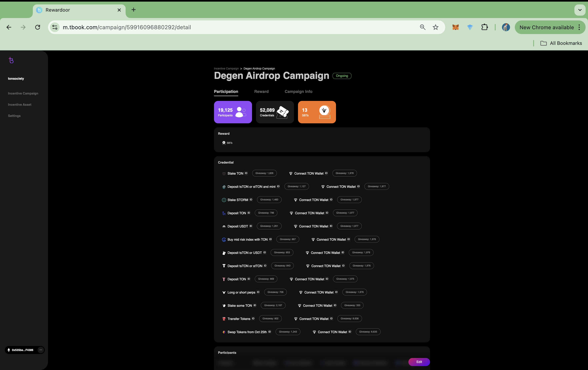Reload the page
The image size is (588, 370).
point(38,27)
